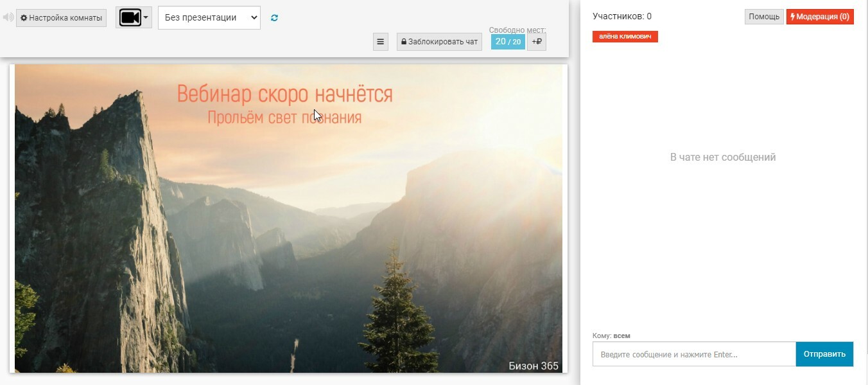
Task: Open the hamburger menu icon
Action: [x=380, y=42]
